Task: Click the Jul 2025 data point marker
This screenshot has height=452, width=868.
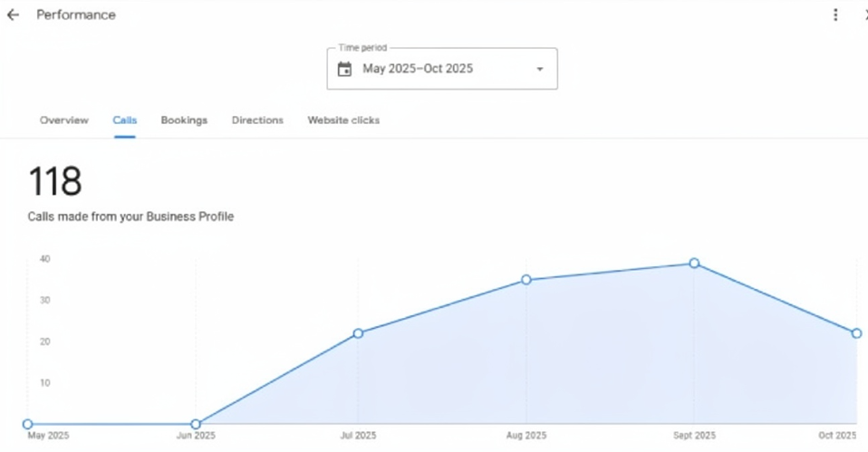Action: [358, 333]
